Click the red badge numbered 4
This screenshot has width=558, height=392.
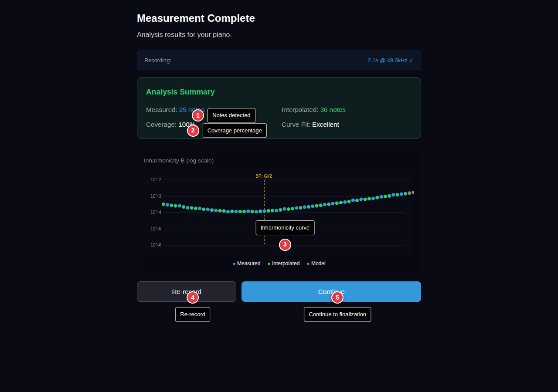click(x=193, y=297)
